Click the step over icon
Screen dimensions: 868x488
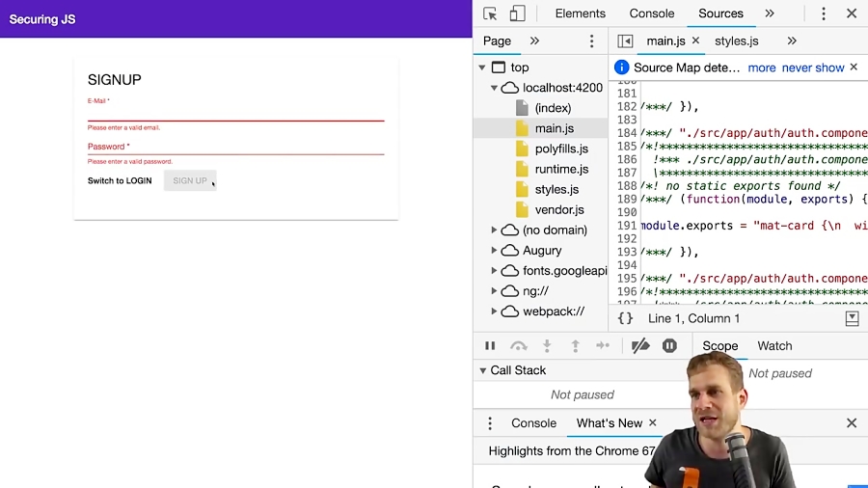point(518,346)
